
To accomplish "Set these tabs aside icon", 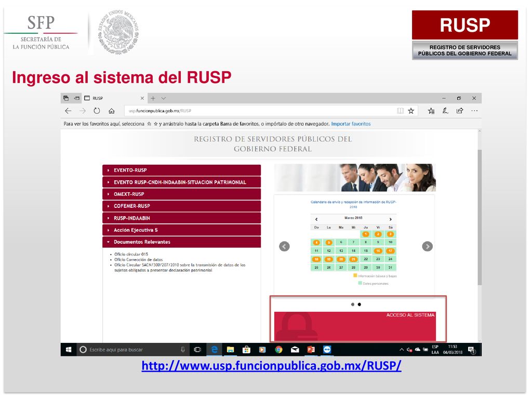I will [x=77, y=98].
